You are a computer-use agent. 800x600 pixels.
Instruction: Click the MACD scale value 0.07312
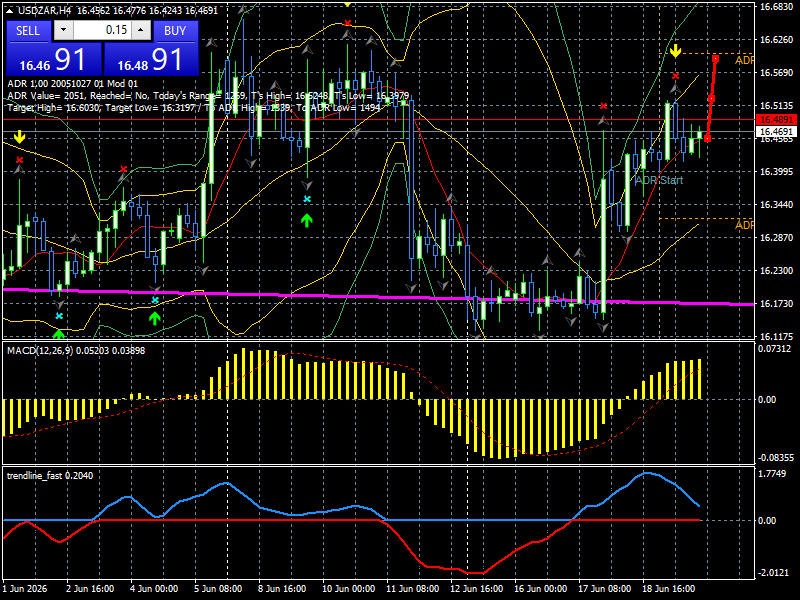(x=775, y=349)
